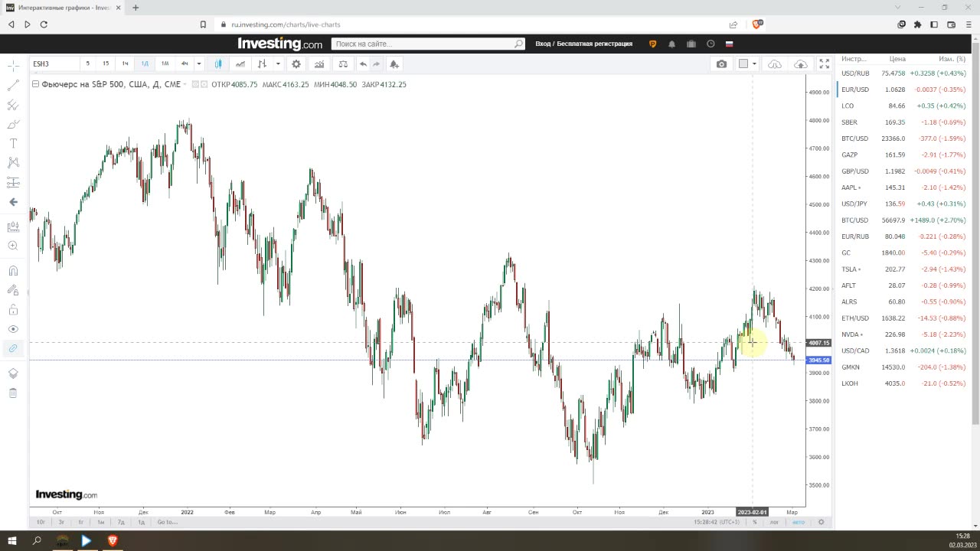Select BTC/USD 23366.0 watchlist row
Viewport: 980px width, 551px height.
(905, 139)
